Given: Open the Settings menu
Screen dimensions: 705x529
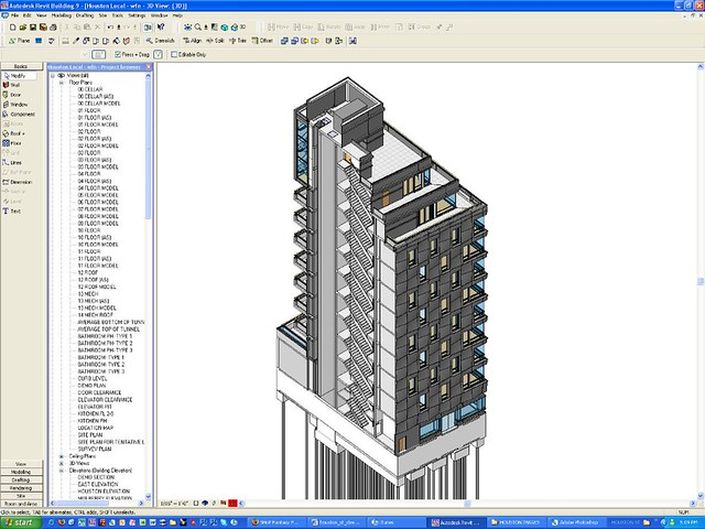Looking at the screenshot, I should [135, 15].
